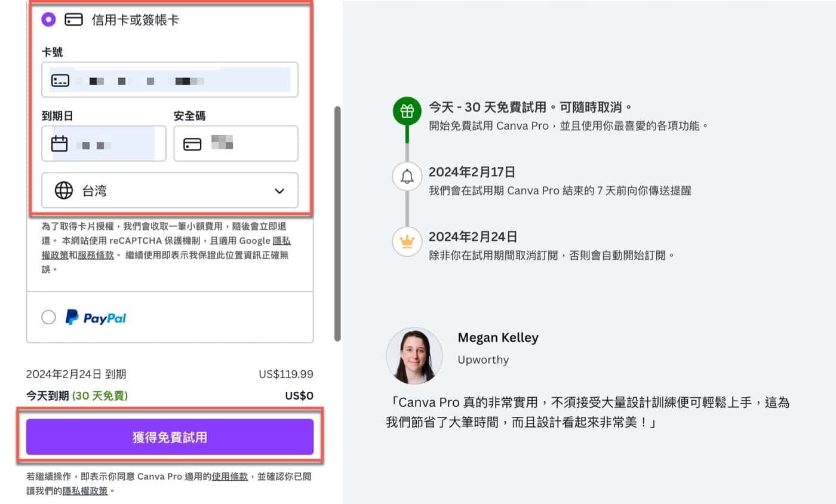Click the crown icon beside 2024年2月24日
Viewport: 836px width, 504px height.
pos(407,241)
